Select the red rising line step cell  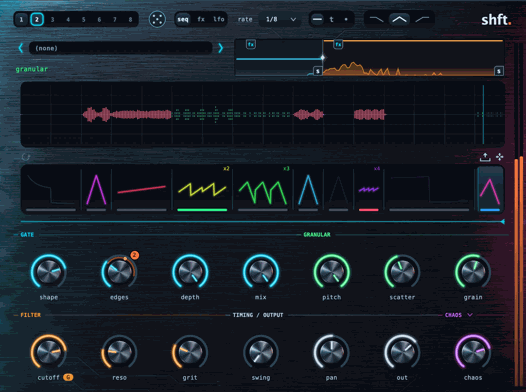(x=142, y=190)
